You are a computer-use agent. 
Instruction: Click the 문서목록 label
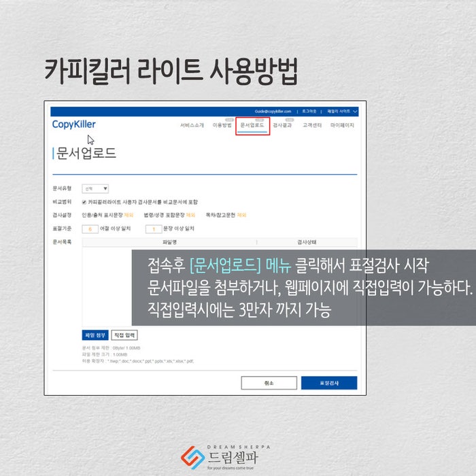point(63,242)
